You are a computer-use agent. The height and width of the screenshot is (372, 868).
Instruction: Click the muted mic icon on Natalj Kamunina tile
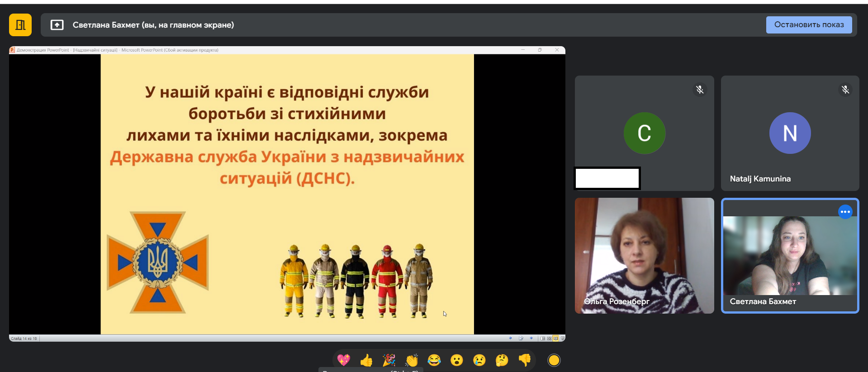point(845,90)
